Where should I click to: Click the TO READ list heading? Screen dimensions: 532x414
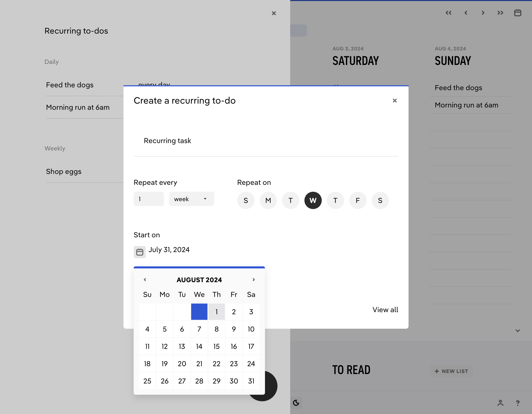click(x=351, y=370)
